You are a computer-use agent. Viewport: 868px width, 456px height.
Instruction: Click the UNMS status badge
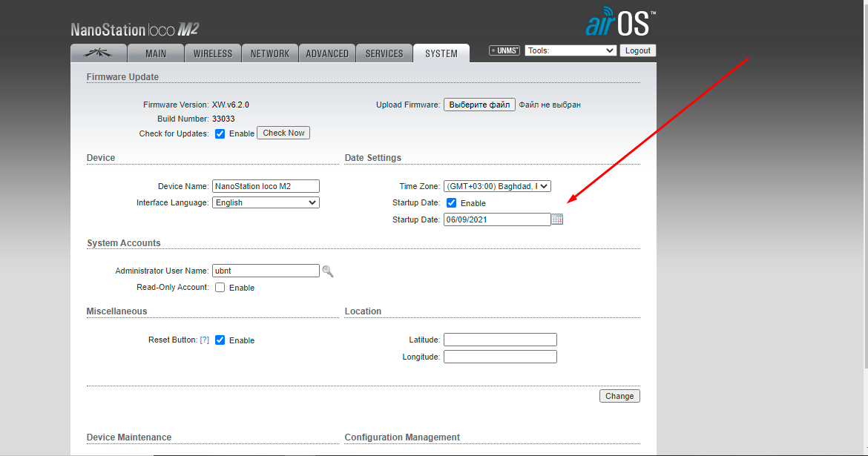coord(504,50)
